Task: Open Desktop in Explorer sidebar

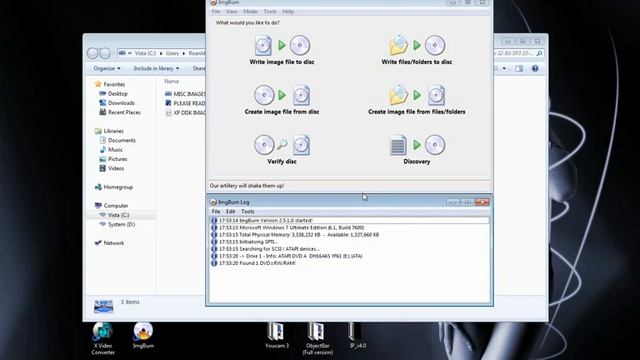Action: click(113, 93)
